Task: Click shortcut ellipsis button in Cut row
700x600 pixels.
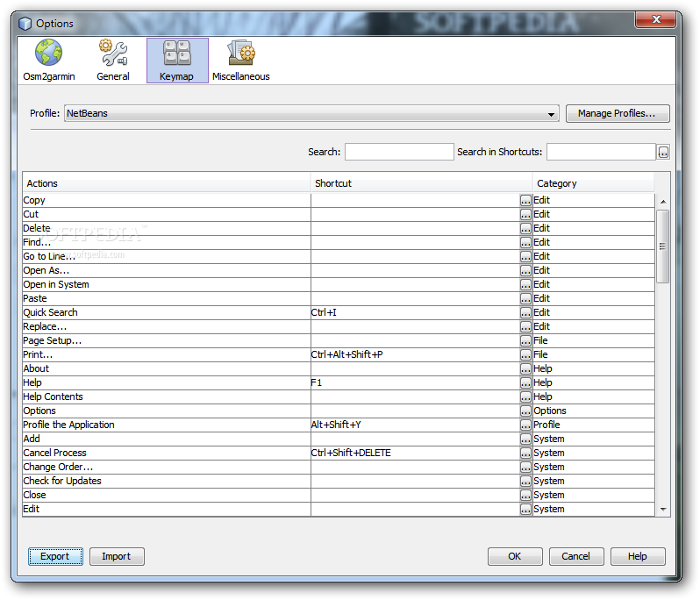Action: [526, 214]
